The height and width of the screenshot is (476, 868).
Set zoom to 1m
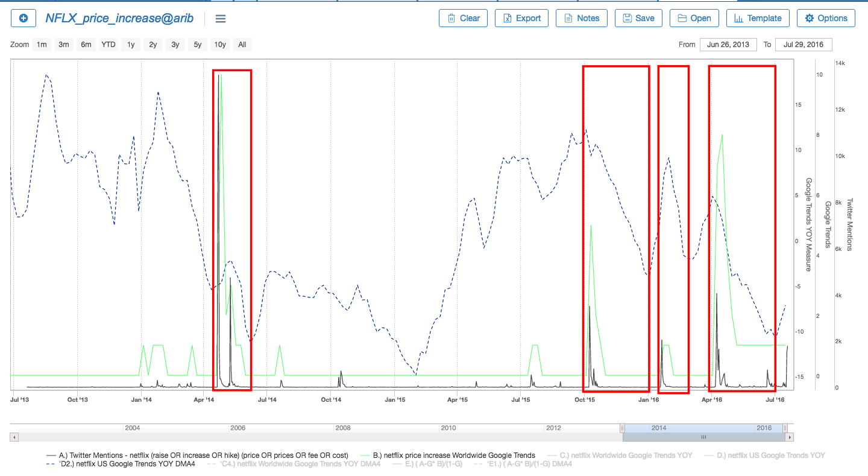(x=41, y=45)
